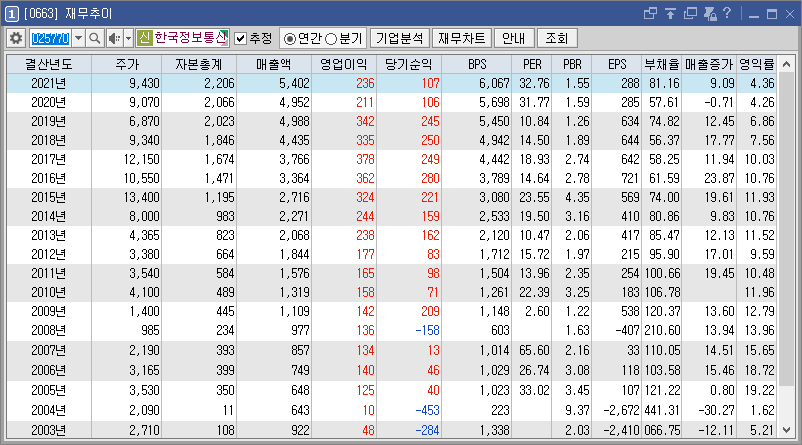Click the green 신 badge icon
Image resolution: width=802 pixels, height=445 pixels.
click(145, 38)
